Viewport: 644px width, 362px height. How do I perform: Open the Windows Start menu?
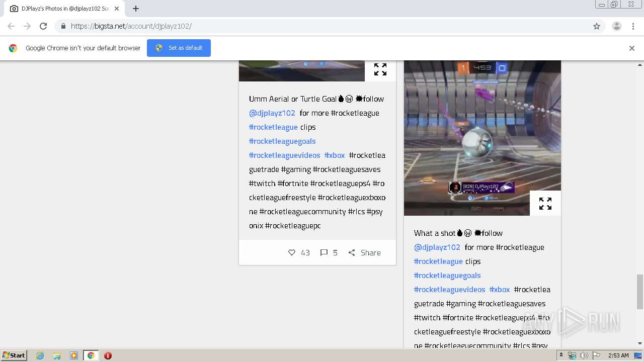[x=14, y=355]
